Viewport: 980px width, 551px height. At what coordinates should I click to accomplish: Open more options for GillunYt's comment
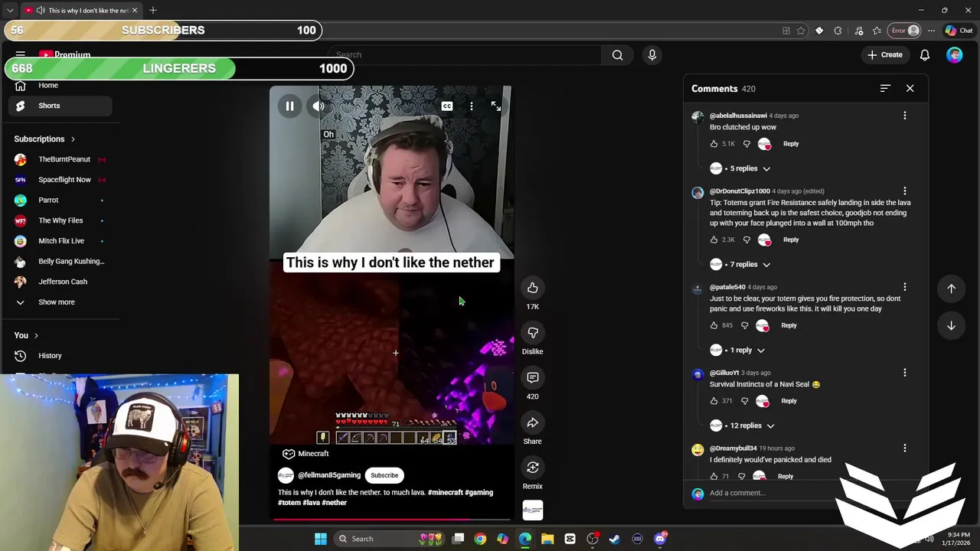[904, 373]
